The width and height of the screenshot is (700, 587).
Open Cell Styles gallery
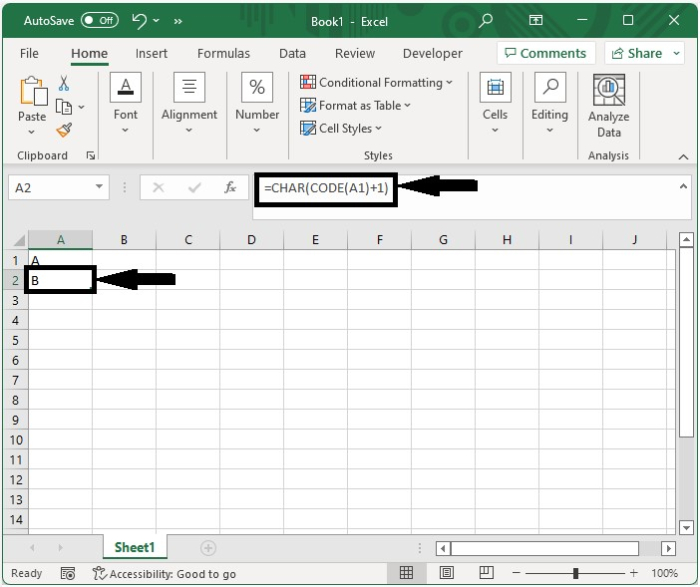pos(341,129)
